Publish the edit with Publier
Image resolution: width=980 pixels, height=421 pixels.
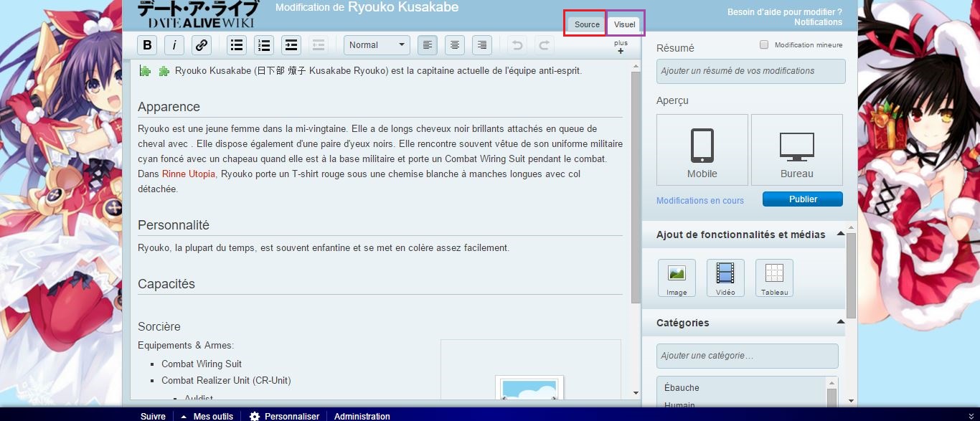[x=803, y=199]
